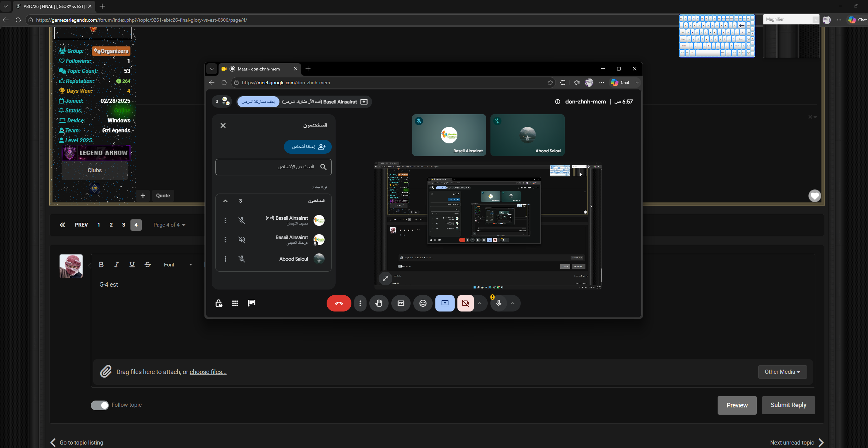Viewport: 868px width, 448px height.
Task: Open the Page 4 of 4 dropdown
Action: pyautogui.click(x=169, y=225)
